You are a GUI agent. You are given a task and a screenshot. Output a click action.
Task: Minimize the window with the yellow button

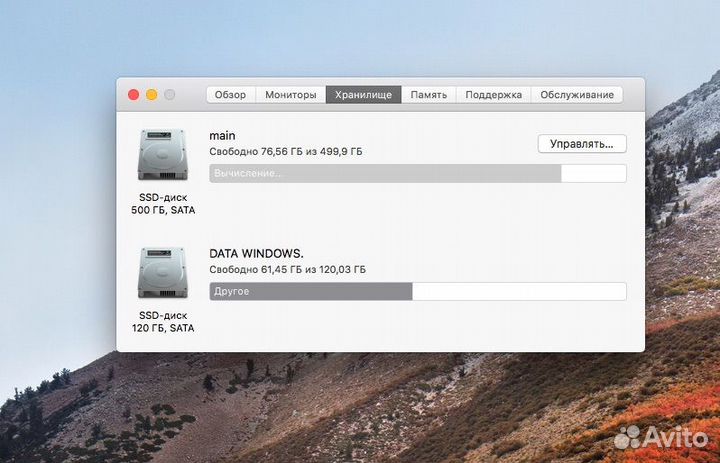pos(152,95)
